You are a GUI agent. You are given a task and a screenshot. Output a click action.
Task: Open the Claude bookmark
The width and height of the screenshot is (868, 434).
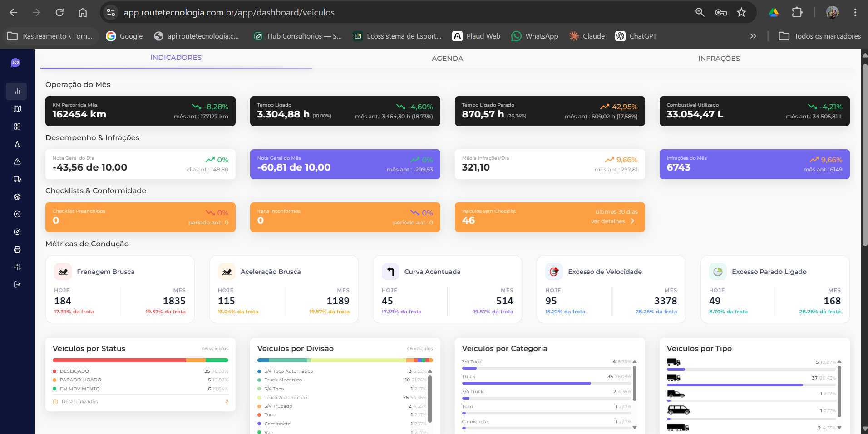click(587, 36)
